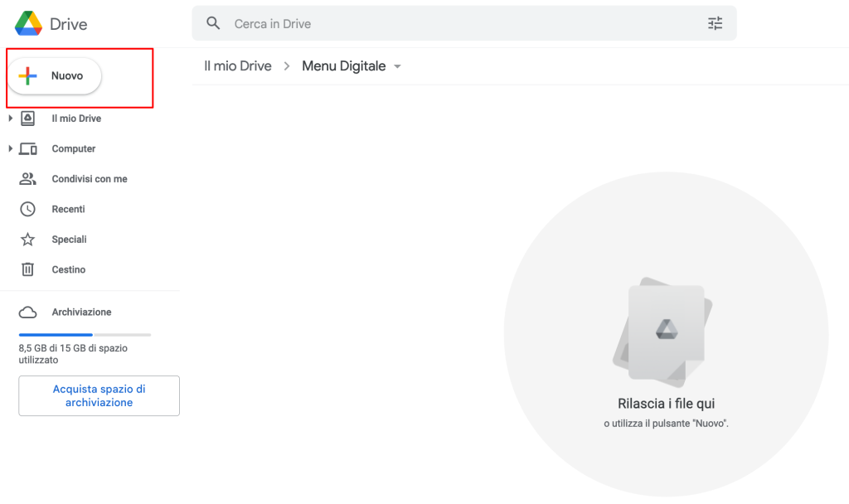Expand the Computer tree arrow
The height and width of the screenshot is (504, 849).
coord(10,149)
